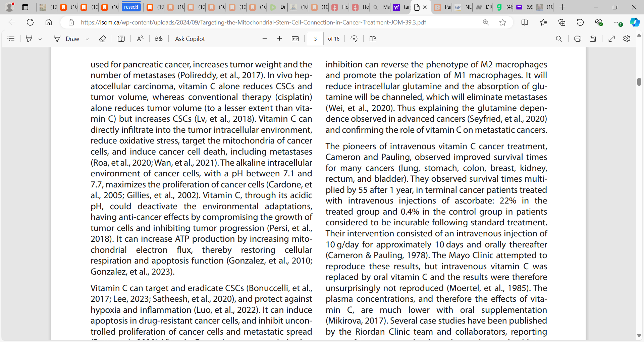Start Read aloud
This screenshot has height=342, width=644.
click(x=140, y=39)
